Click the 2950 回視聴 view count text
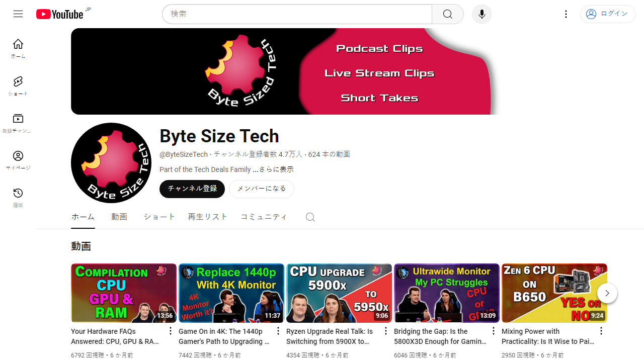644x362 pixels. click(518, 355)
